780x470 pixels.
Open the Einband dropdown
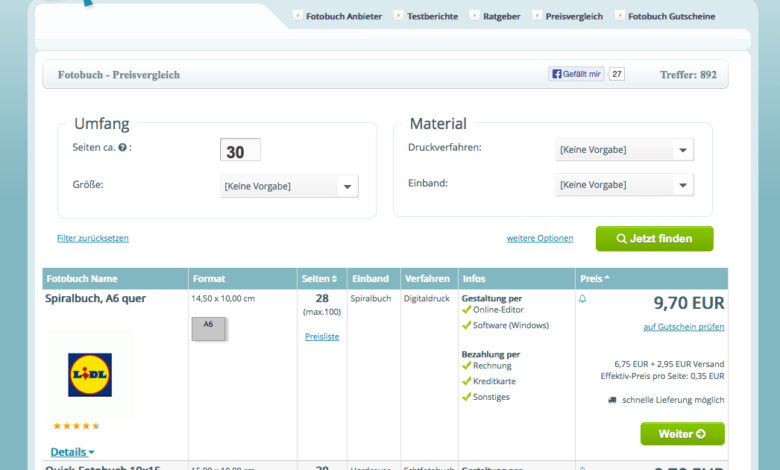624,185
